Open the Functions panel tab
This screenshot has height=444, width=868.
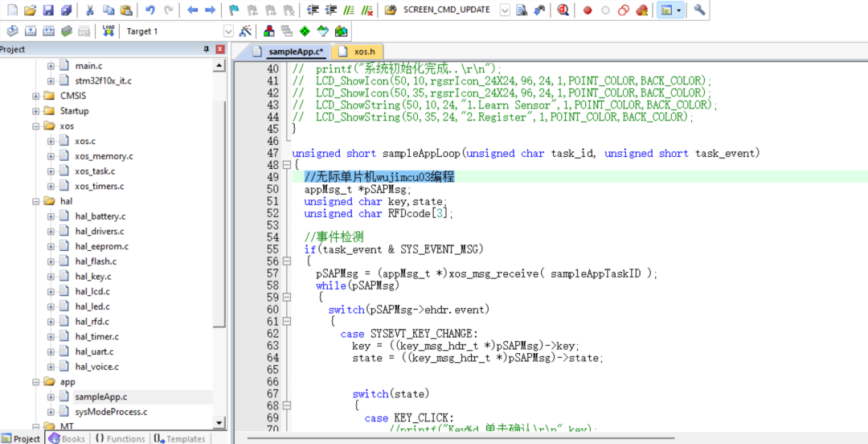tap(120, 438)
